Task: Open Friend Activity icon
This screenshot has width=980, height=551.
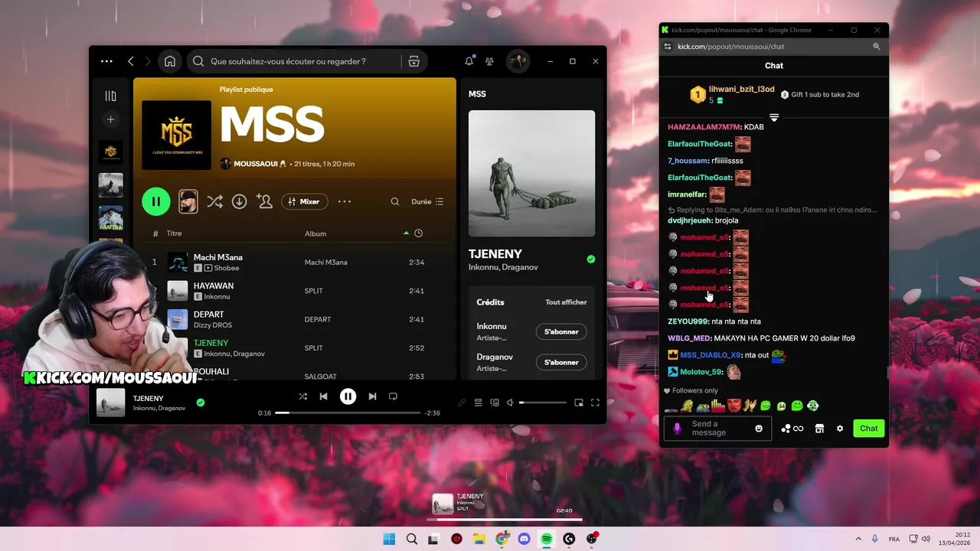Action: (489, 61)
